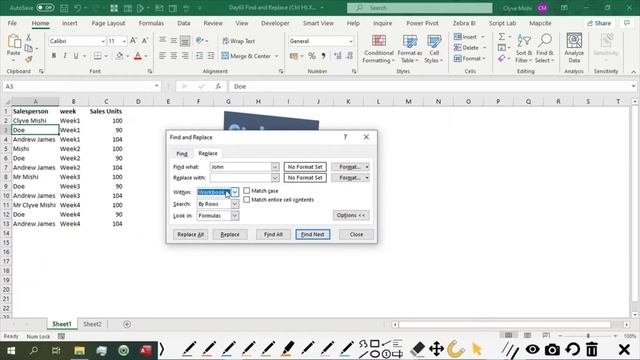The image size is (640, 360).
Task: Click the Fill Color bucket swatch
Action: [119, 56]
